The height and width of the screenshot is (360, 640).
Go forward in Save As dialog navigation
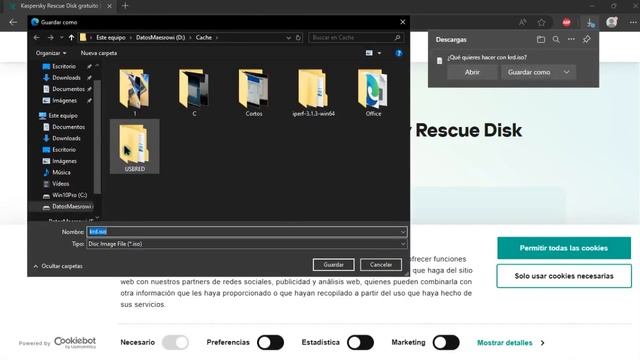tap(51, 38)
